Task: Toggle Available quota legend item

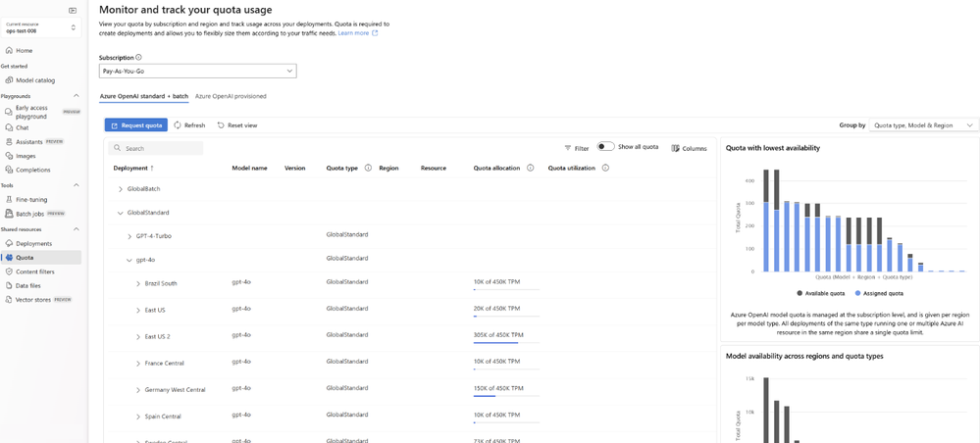Action: 821,293
